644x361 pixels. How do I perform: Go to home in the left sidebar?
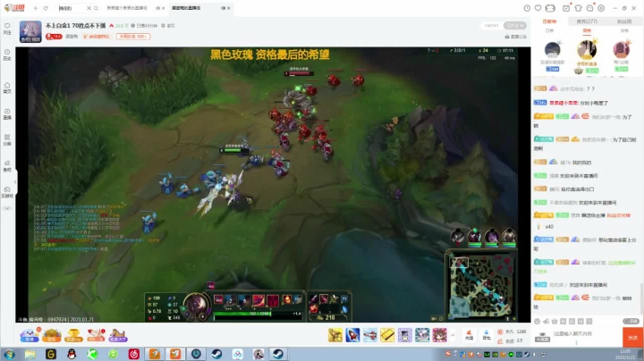tap(7, 88)
